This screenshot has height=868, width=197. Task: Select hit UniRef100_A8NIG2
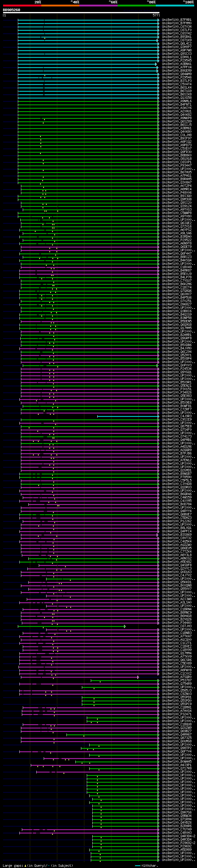[x=177, y=558]
